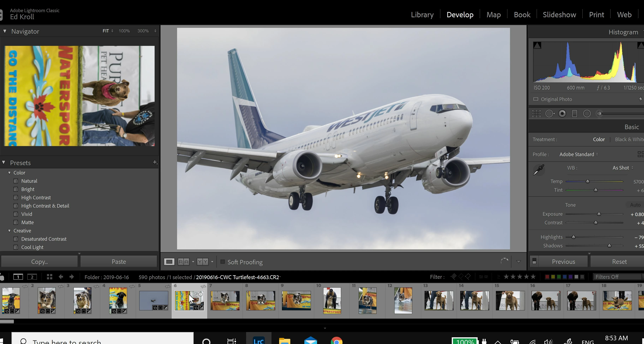Select the Spot Removal tool
644x344 pixels.
click(x=550, y=114)
